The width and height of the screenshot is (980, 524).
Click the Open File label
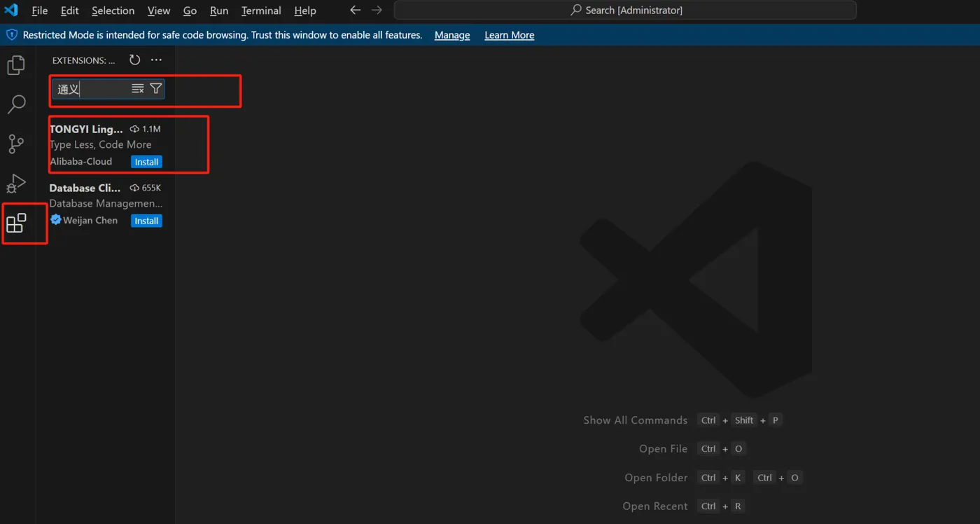[664, 449]
